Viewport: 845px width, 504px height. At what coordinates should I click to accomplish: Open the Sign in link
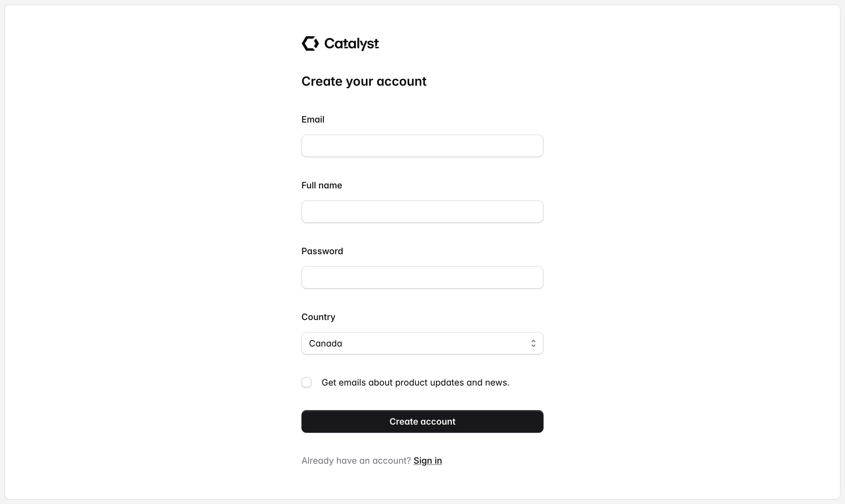(428, 461)
